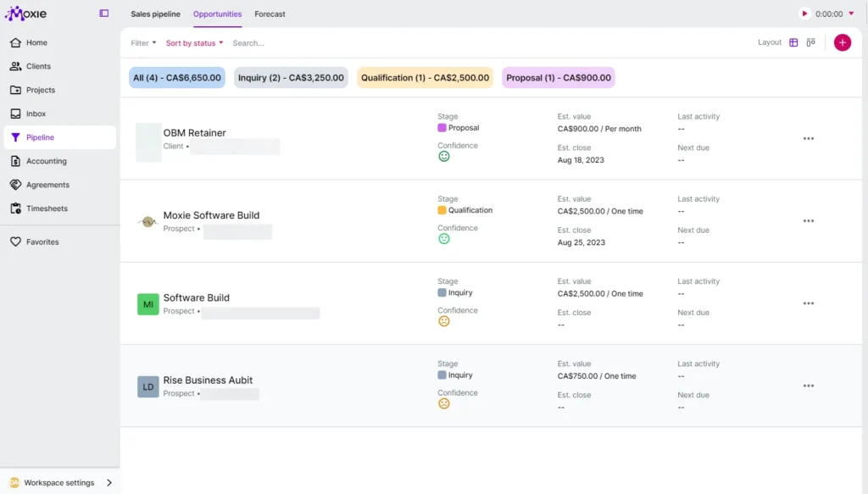Screen dimensions: 868x494
Task: Switch to kanban board layout icon
Action: pos(811,42)
